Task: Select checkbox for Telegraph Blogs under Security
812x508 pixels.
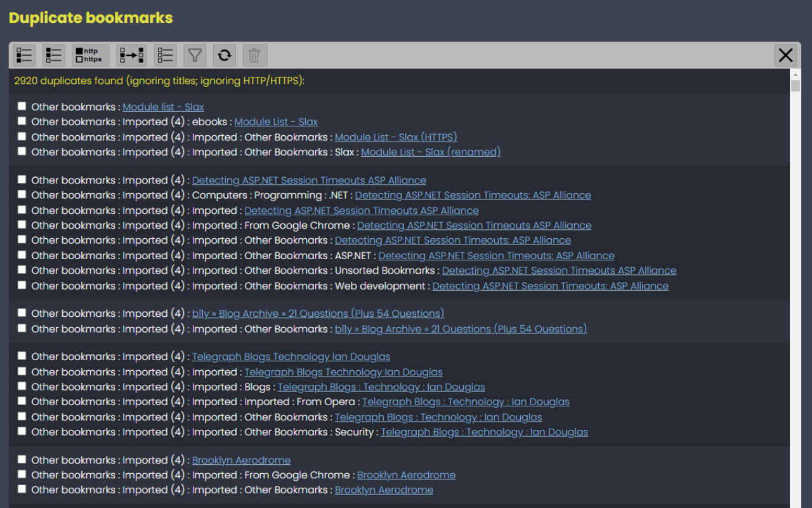Action: click(22, 431)
